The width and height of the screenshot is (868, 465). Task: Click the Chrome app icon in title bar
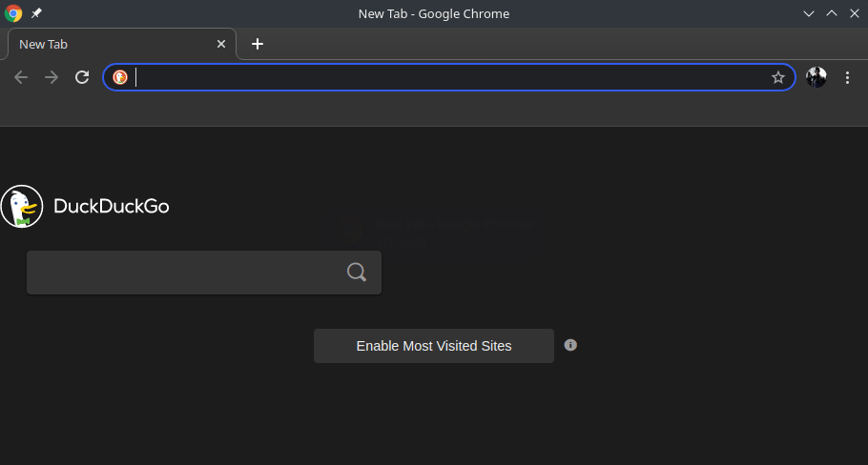(x=13, y=13)
